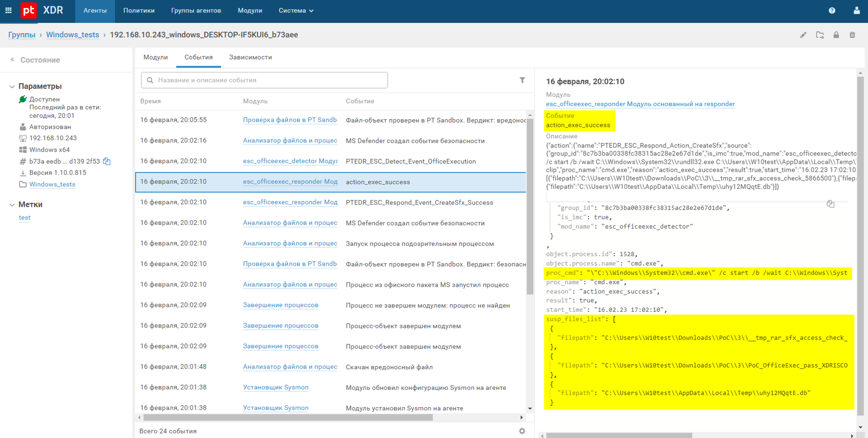
Task: Select PTEDR_ESC_Detect_Event_OfficeExecution event row
Action: point(331,161)
